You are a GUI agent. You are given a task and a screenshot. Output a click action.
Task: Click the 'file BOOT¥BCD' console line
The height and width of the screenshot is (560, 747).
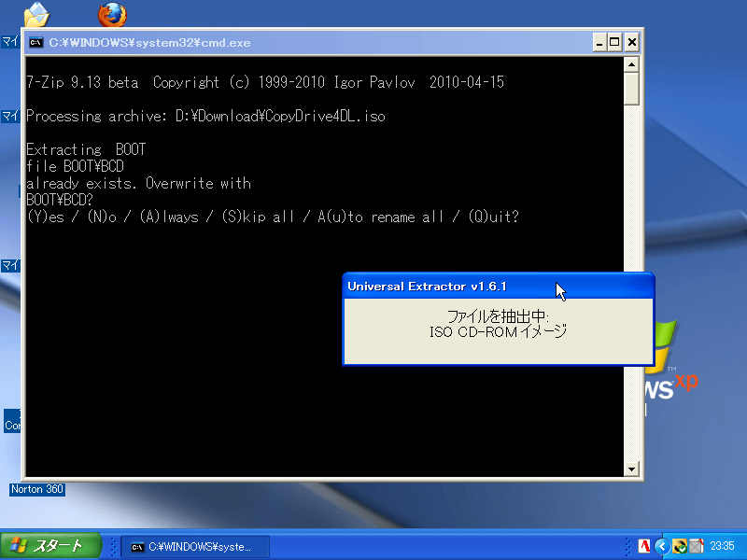76,166
